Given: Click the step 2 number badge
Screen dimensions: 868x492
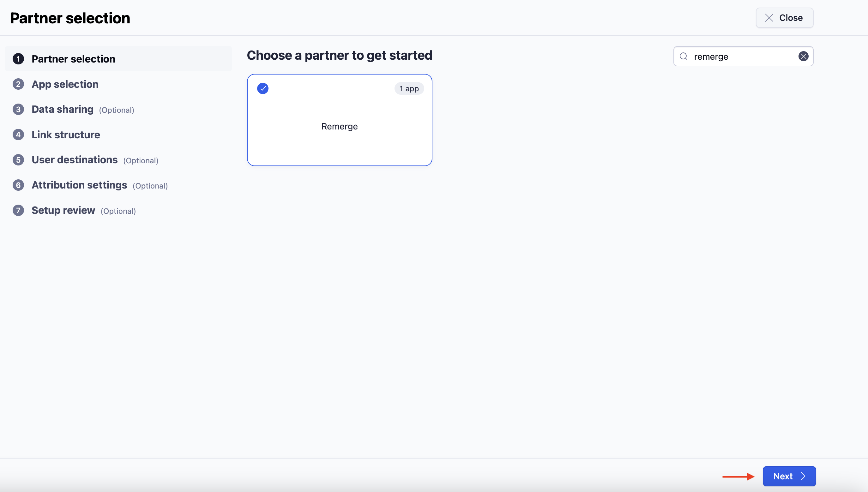Looking at the screenshot, I should 18,84.
